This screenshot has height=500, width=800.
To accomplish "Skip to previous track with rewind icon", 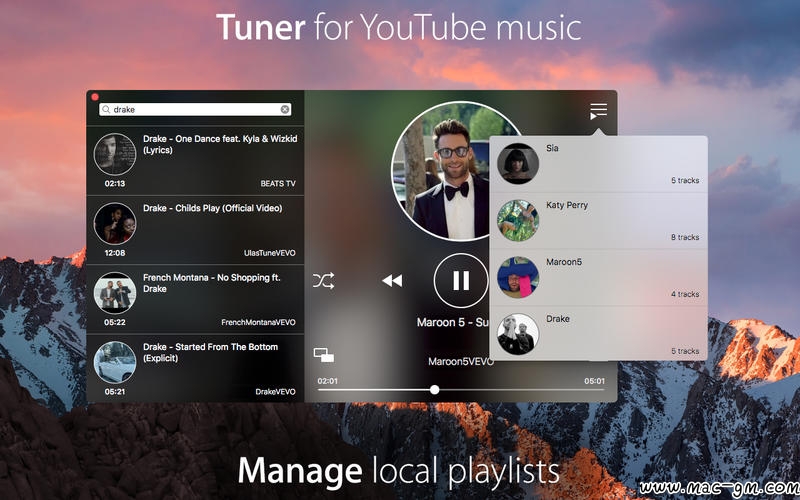I will click(392, 281).
